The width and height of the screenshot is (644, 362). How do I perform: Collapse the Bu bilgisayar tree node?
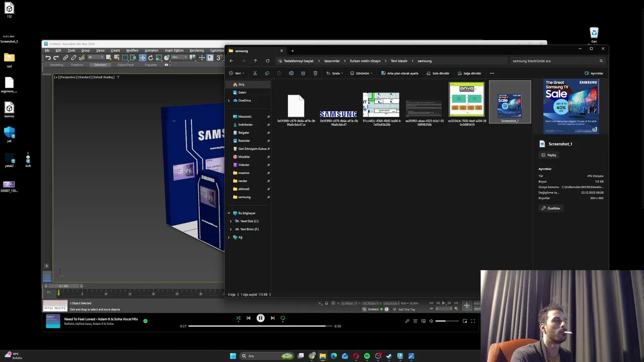click(x=229, y=213)
